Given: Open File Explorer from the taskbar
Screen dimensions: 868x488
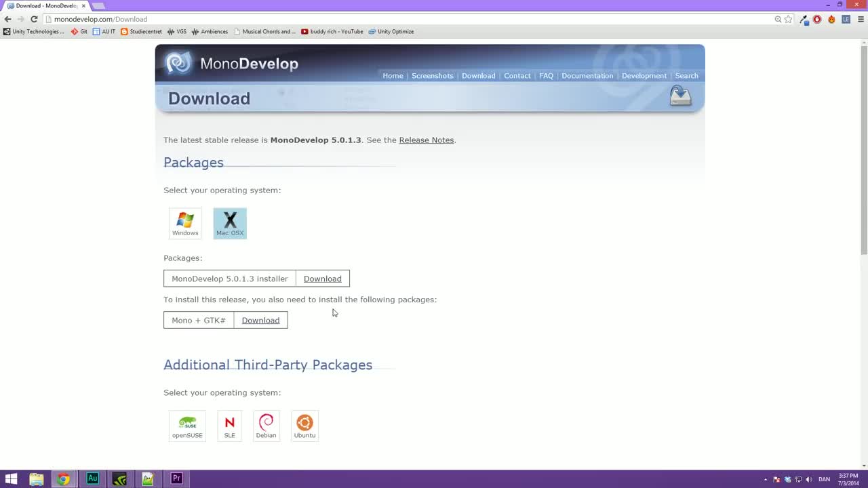Looking at the screenshot, I should coord(37,479).
